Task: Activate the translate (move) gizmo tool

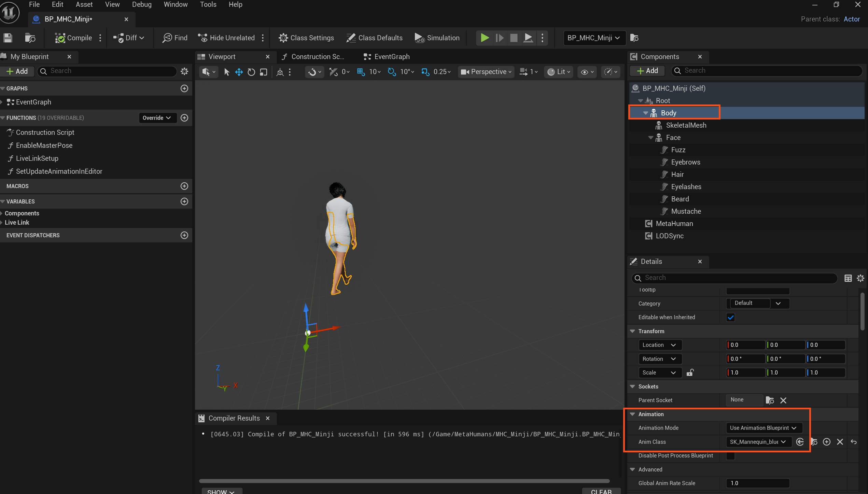Action: point(239,72)
